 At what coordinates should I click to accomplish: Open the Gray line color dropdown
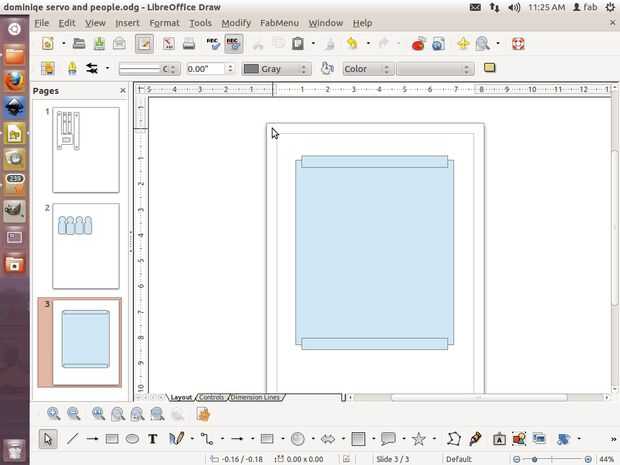276,69
